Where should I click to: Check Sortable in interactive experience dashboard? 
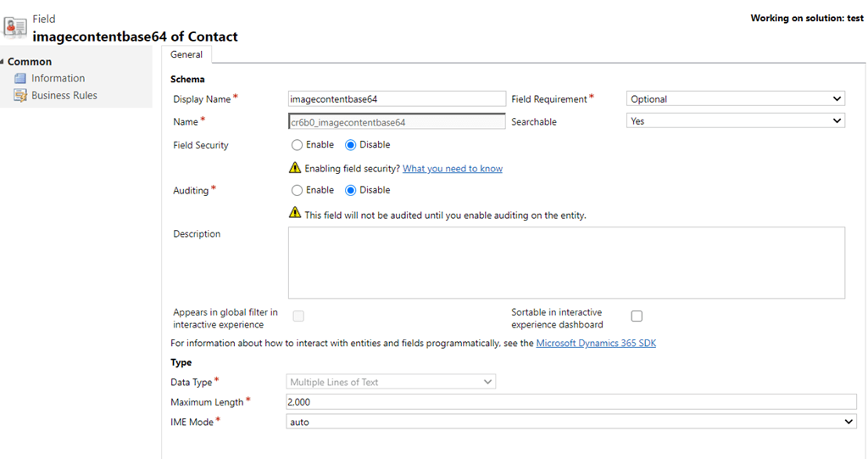(x=637, y=316)
